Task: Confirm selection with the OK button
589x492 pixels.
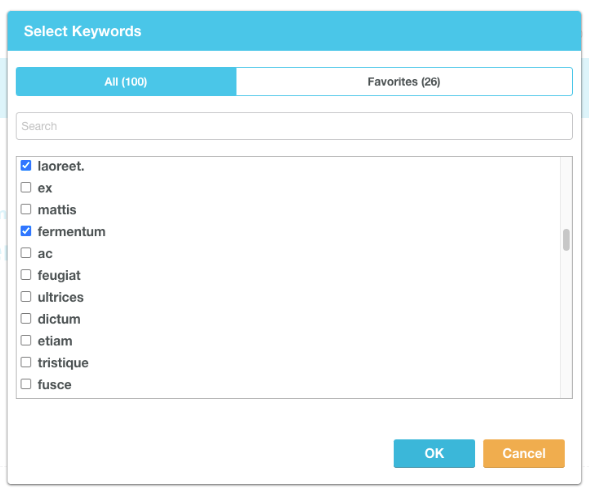Action: coord(434,453)
